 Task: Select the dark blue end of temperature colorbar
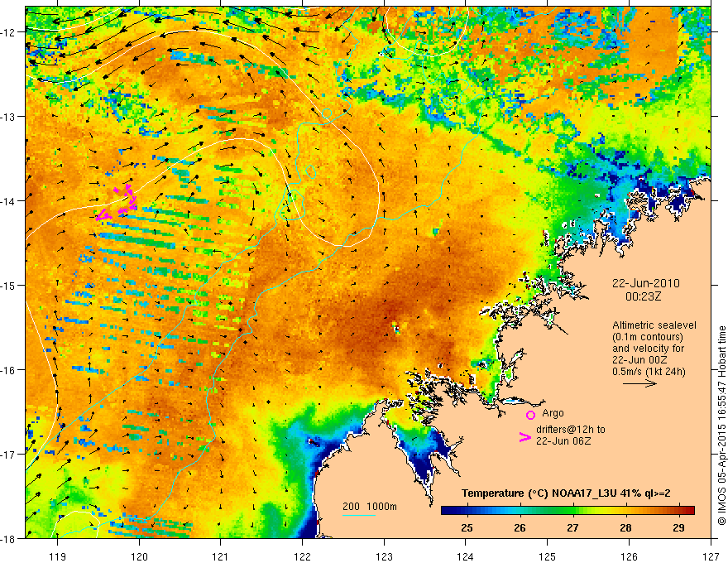pos(450,510)
